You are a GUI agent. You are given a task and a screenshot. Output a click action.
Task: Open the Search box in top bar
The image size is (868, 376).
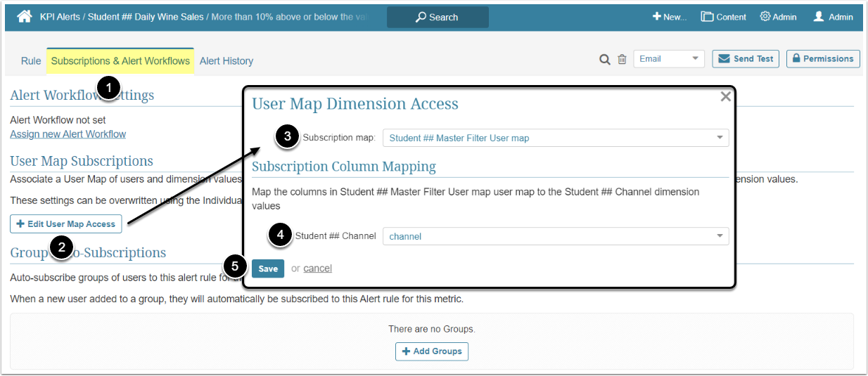point(438,17)
